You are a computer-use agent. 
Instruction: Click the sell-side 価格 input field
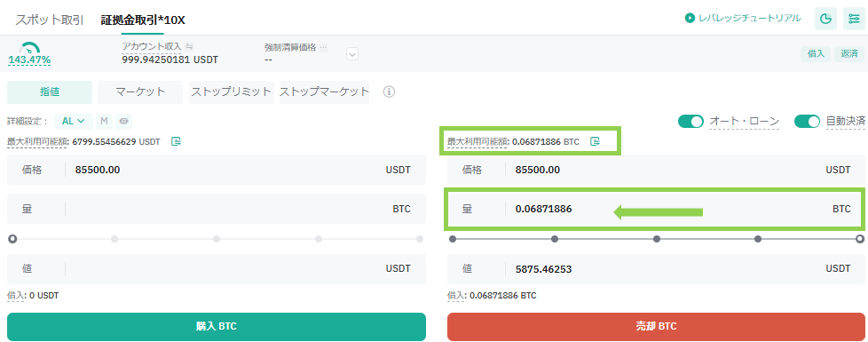point(656,170)
